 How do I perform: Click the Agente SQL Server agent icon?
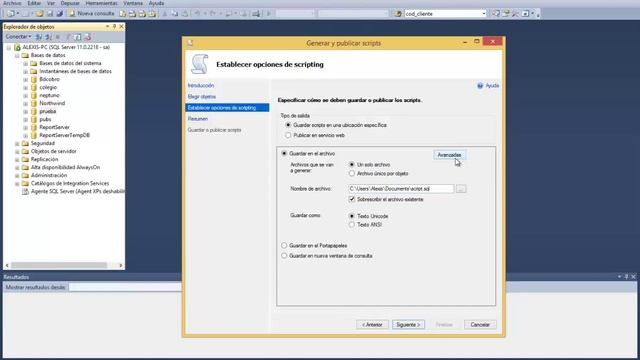point(25,191)
